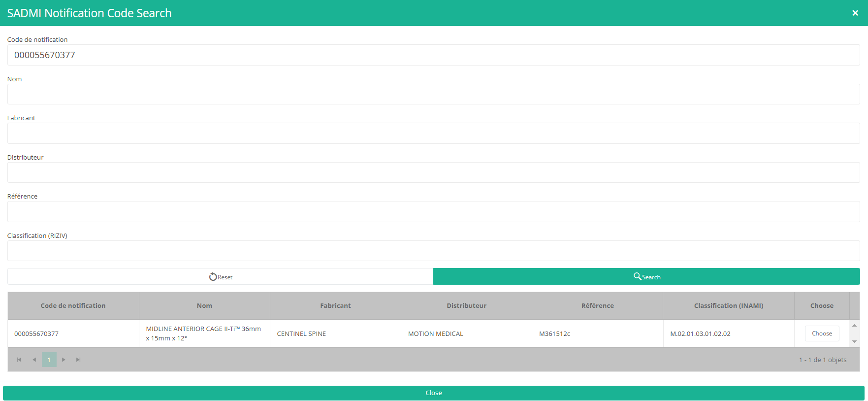The width and height of the screenshot is (868, 401).
Task: Go to next page of results
Action: coord(64,360)
